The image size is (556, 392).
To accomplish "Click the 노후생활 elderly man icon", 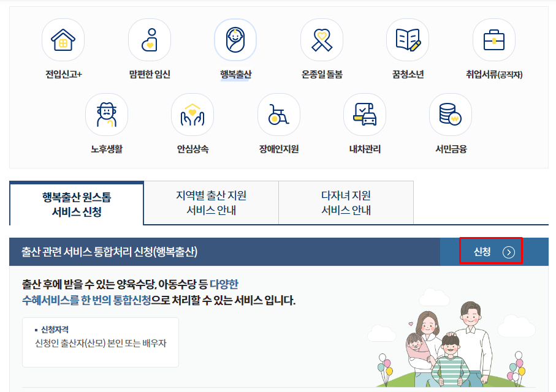I will pos(107,115).
